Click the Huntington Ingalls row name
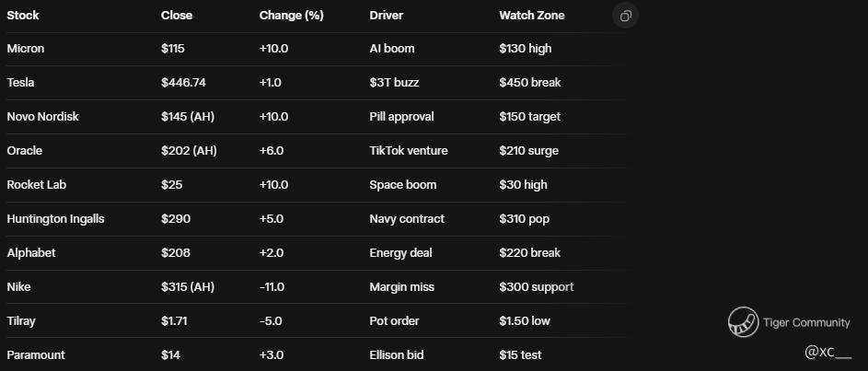This screenshot has height=371, width=868. click(x=55, y=219)
